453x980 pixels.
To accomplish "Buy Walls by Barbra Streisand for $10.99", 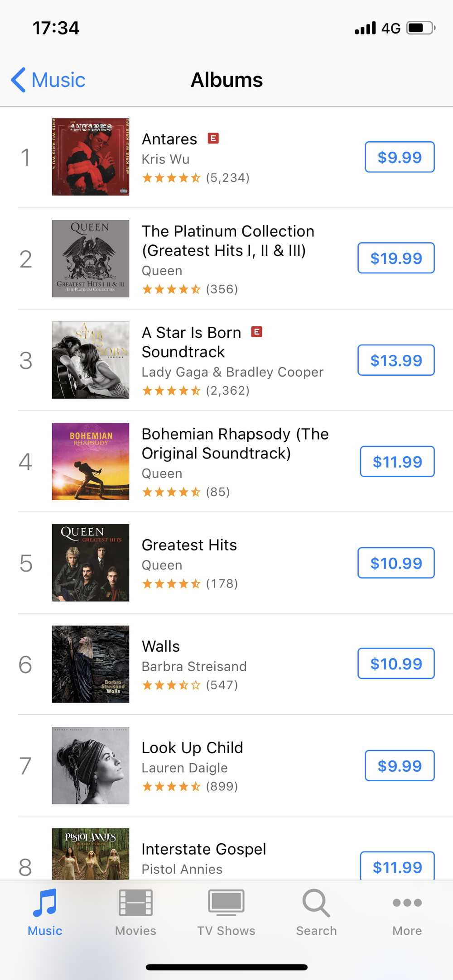I will pos(396,664).
